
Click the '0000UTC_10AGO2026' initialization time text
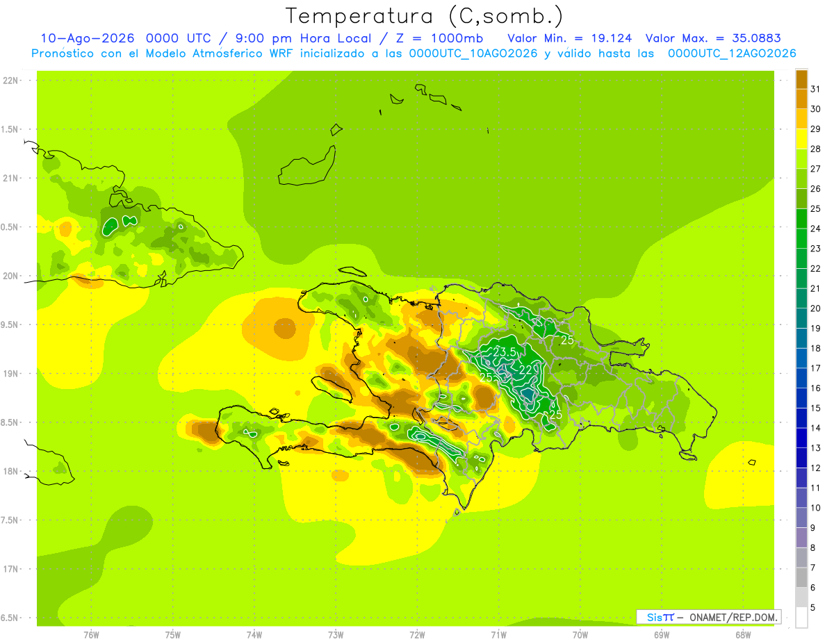click(473, 53)
